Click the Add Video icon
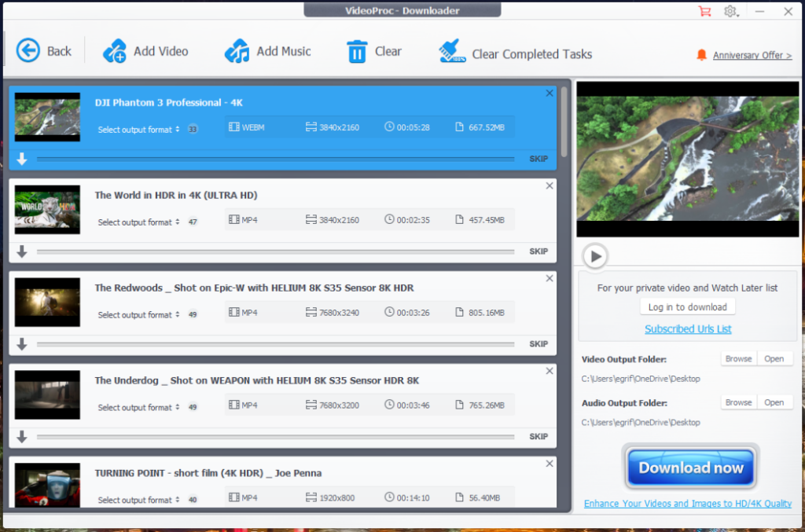 click(115, 51)
